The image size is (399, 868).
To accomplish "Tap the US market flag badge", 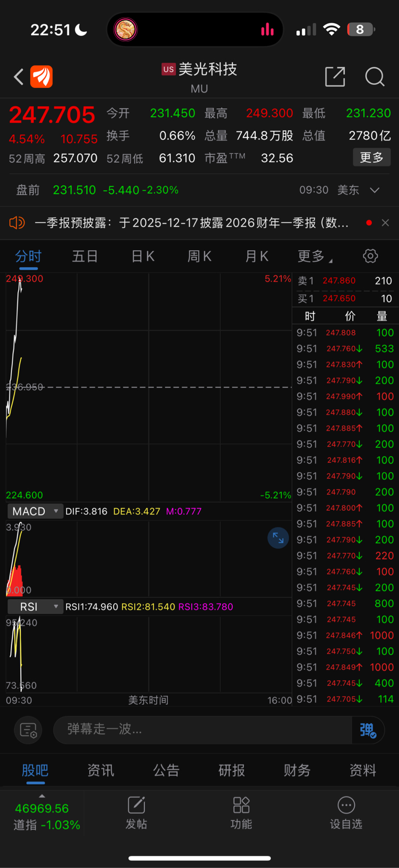I will 168,69.
